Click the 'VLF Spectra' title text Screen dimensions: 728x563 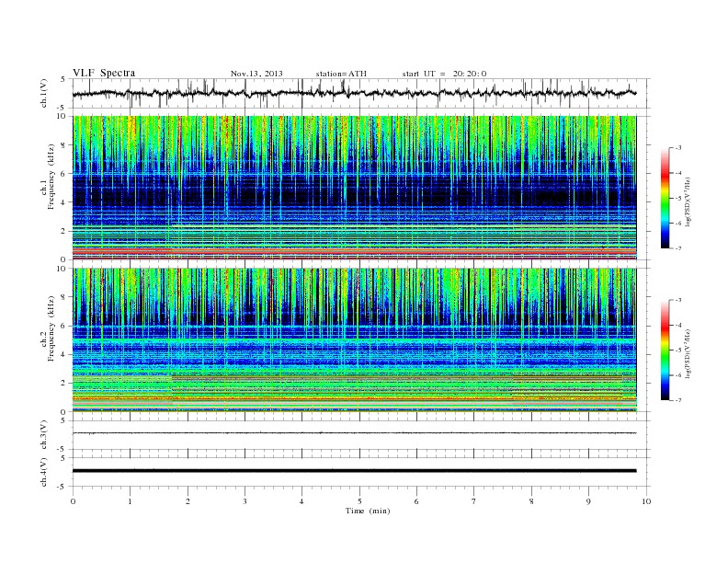(104, 73)
